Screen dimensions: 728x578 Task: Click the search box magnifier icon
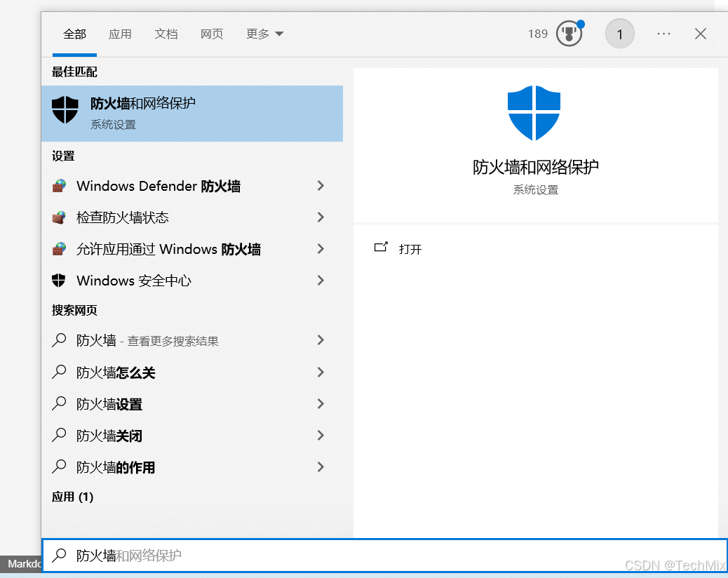click(59, 556)
